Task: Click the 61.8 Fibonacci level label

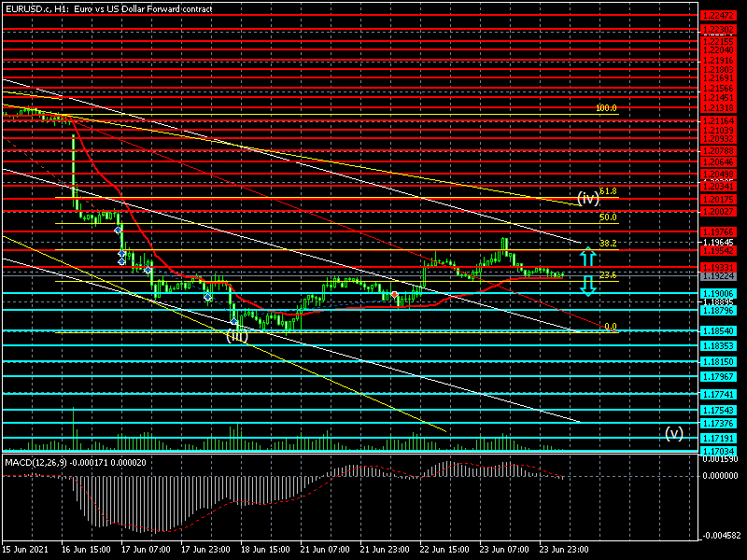Action: 608,190
